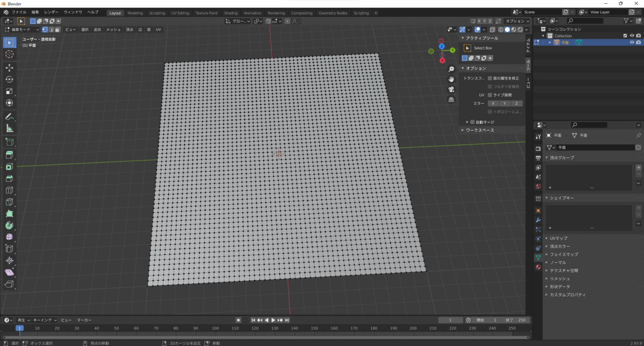Image resolution: width=644 pixels, height=346 pixels.
Task: Select the Transform tool
Action: point(10,103)
